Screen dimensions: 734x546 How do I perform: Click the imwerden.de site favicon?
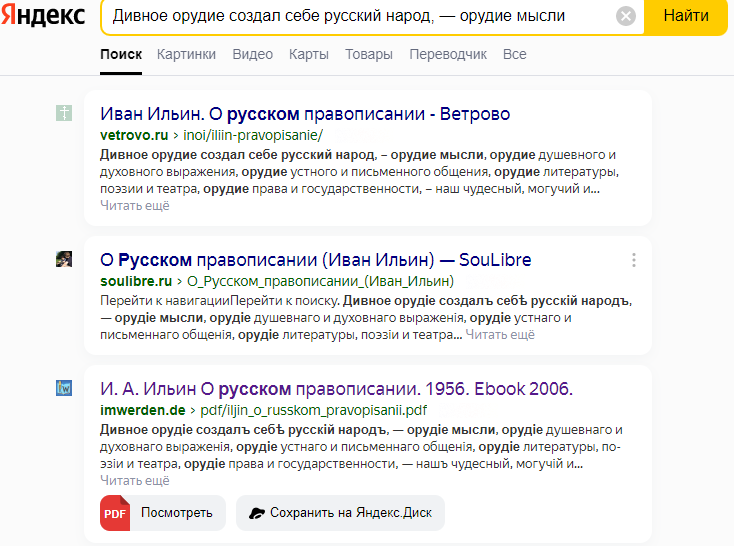pyautogui.click(x=64, y=388)
